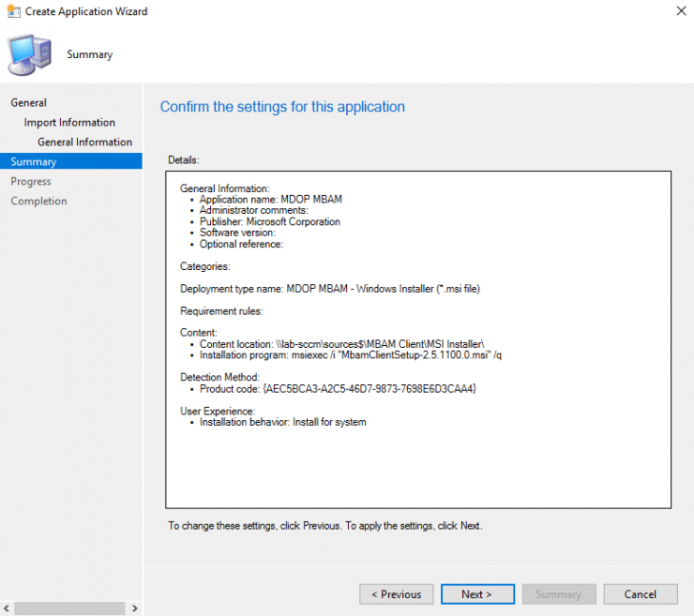Click the Progress step in the sidebar

pyautogui.click(x=31, y=182)
